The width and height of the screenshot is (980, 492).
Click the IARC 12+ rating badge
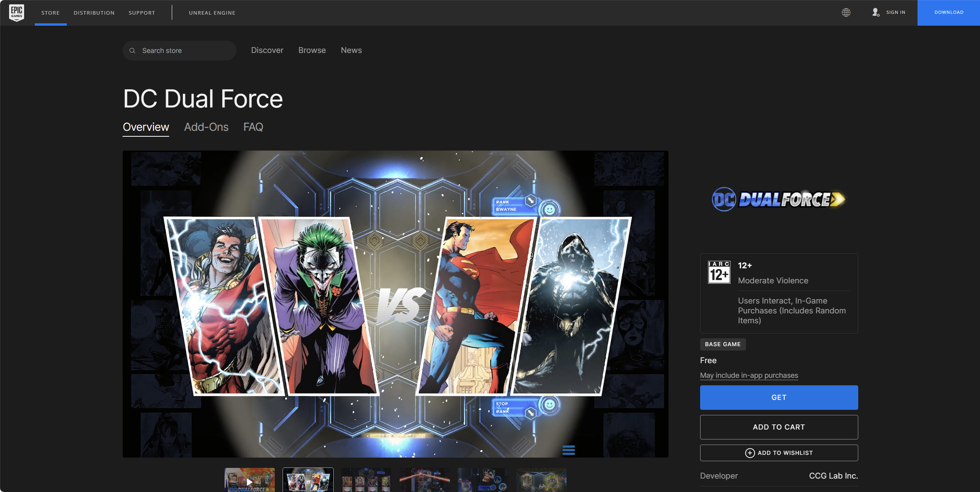click(x=719, y=272)
